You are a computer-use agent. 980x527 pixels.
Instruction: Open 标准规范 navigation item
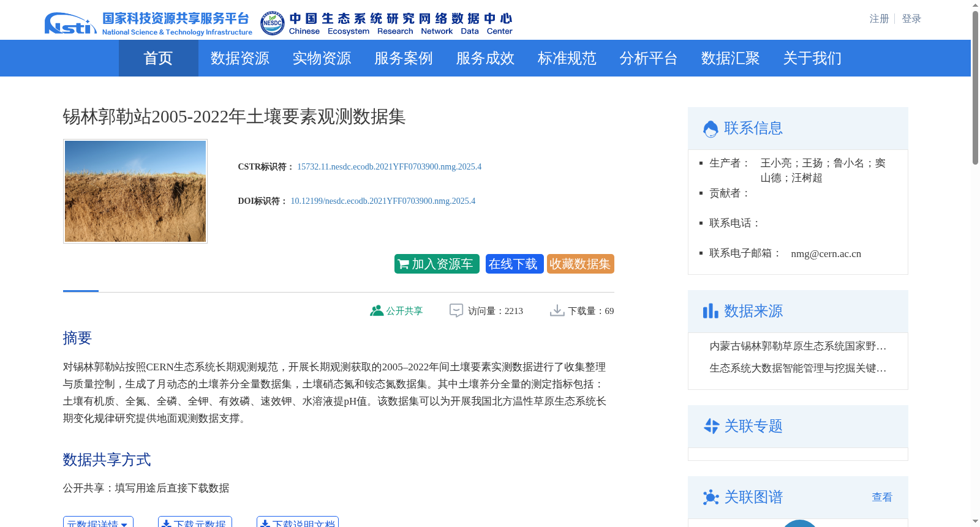567,58
